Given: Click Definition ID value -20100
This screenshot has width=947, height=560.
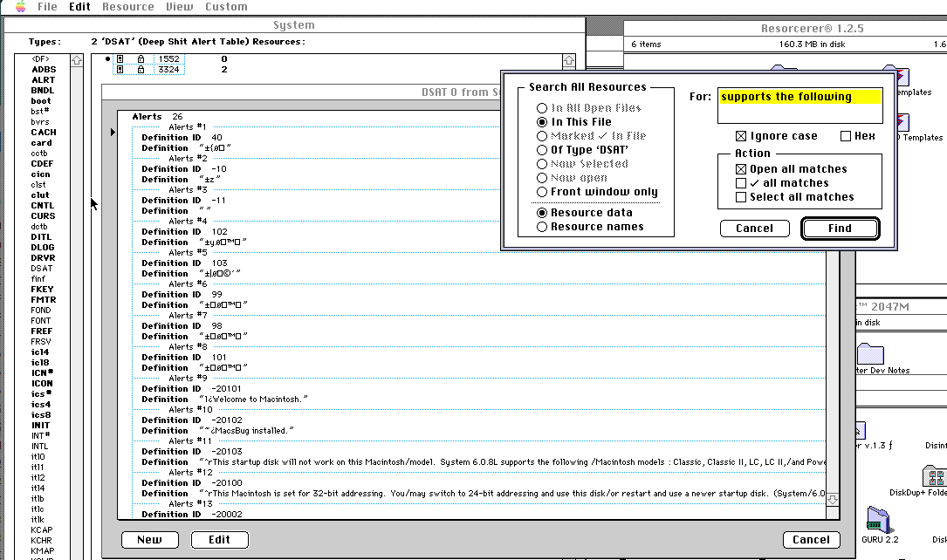Looking at the screenshot, I should [x=227, y=483].
